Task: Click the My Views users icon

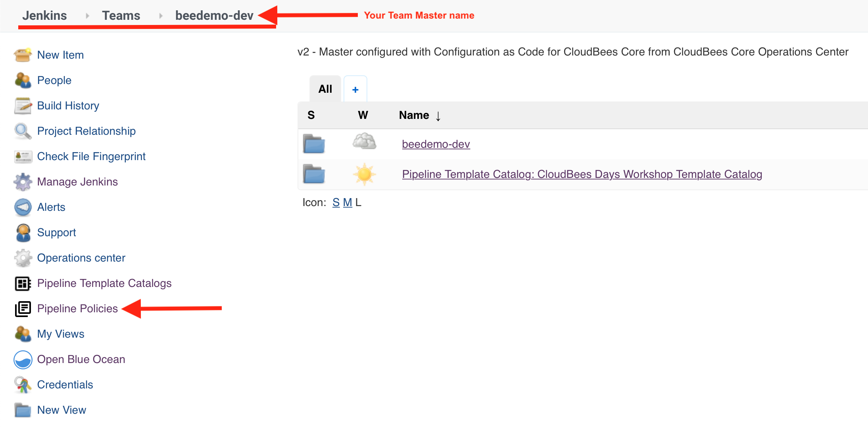Action: click(23, 334)
